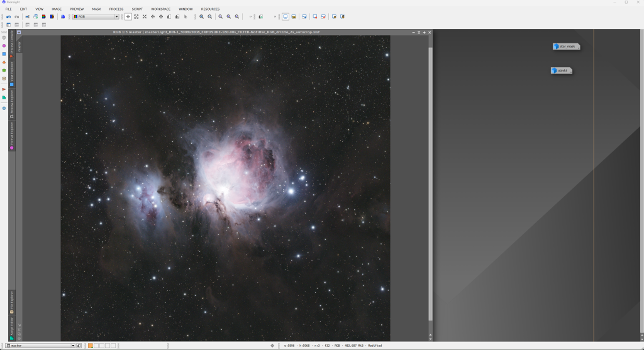This screenshot has height=350, width=644.
Task: Open the objekt process icon
Action: click(x=562, y=70)
